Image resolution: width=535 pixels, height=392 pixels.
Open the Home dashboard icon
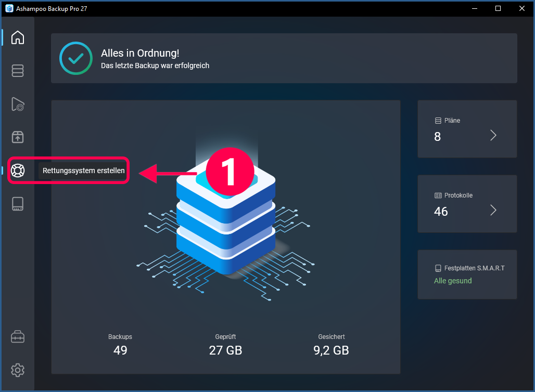18,37
